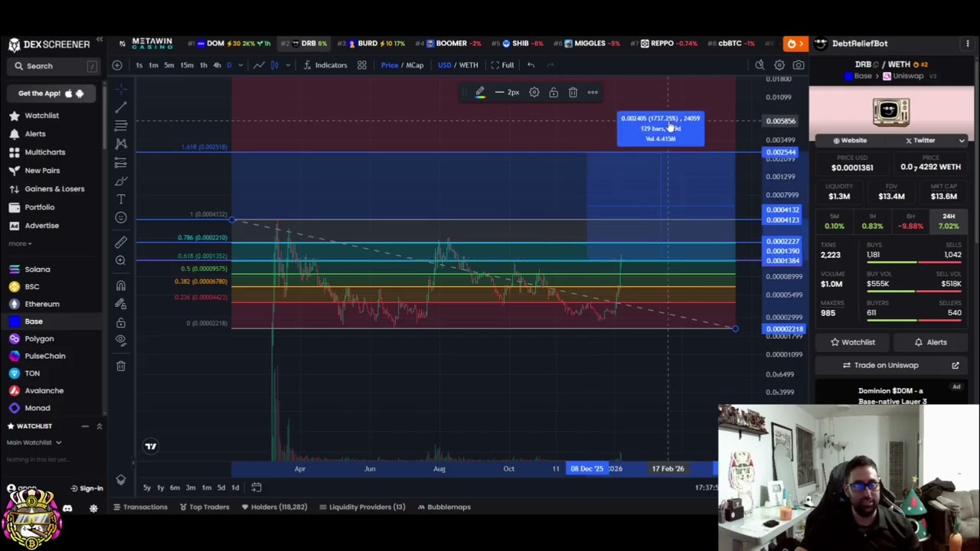Select the trend line drawing tool

coord(121,107)
